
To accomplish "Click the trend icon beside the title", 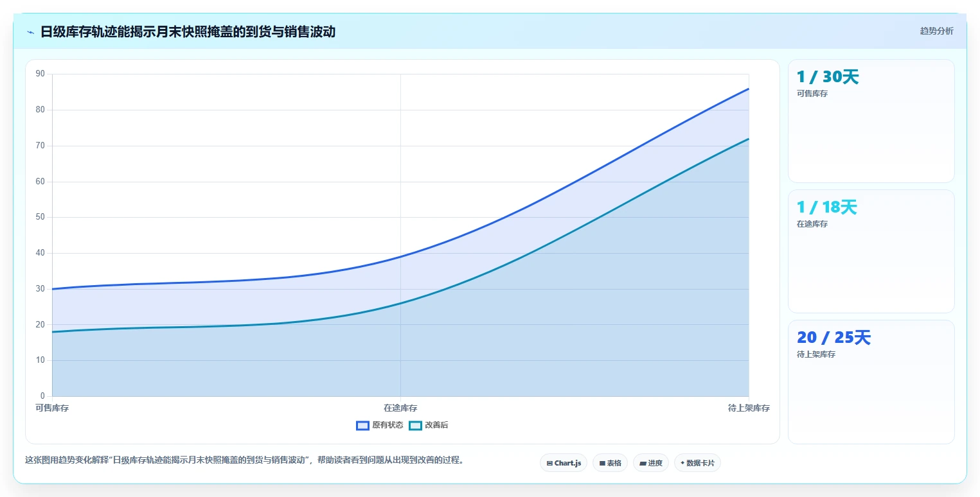I will pos(30,32).
